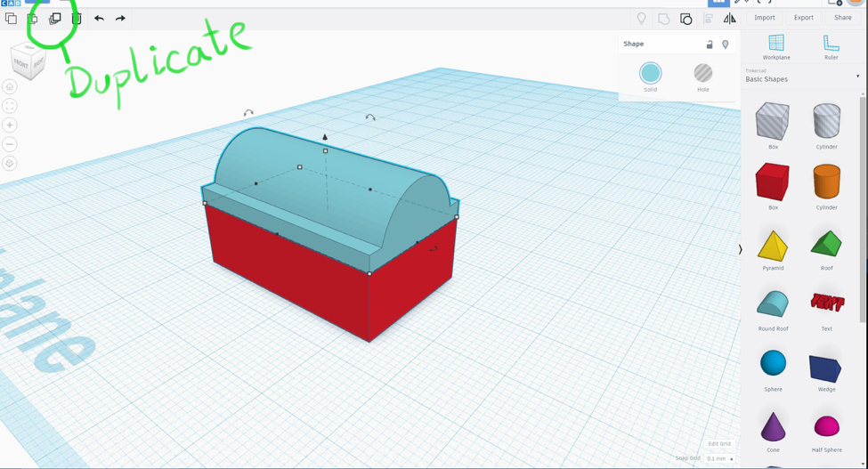Zoom out with the minus button
Image resolution: width=868 pixels, height=469 pixels.
pyautogui.click(x=10, y=144)
